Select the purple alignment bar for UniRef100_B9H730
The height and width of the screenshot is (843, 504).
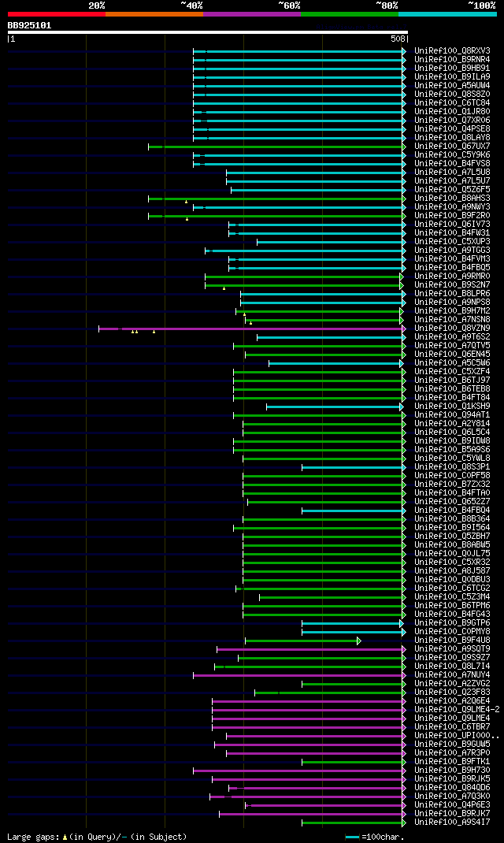coord(298,771)
